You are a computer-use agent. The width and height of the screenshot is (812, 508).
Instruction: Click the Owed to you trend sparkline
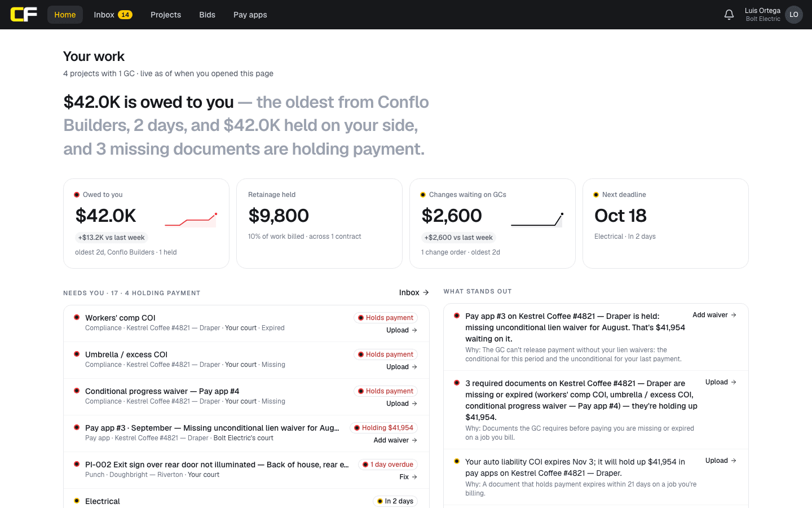tap(191, 220)
